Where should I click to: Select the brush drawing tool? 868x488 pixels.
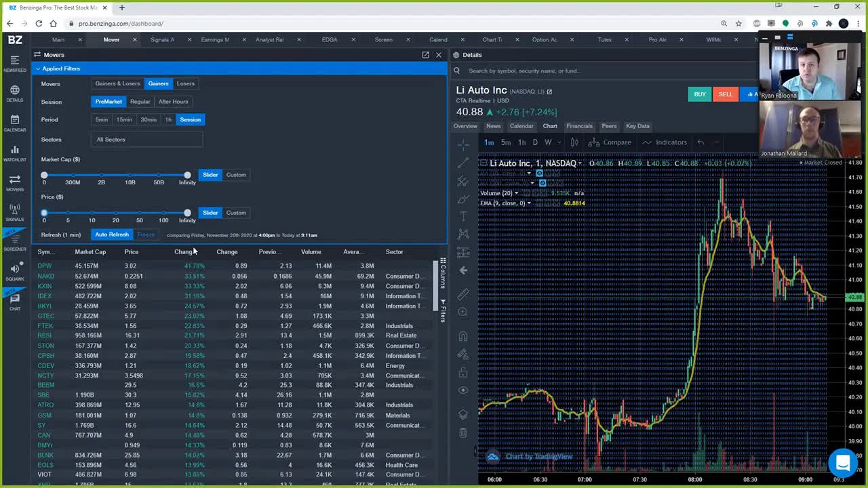point(463,199)
